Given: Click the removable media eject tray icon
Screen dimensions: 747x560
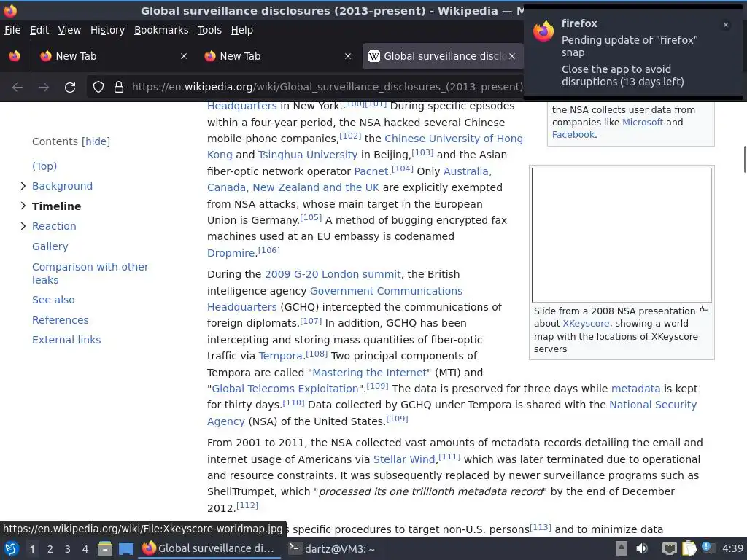Looking at the screenshot, I should (622, 548).
